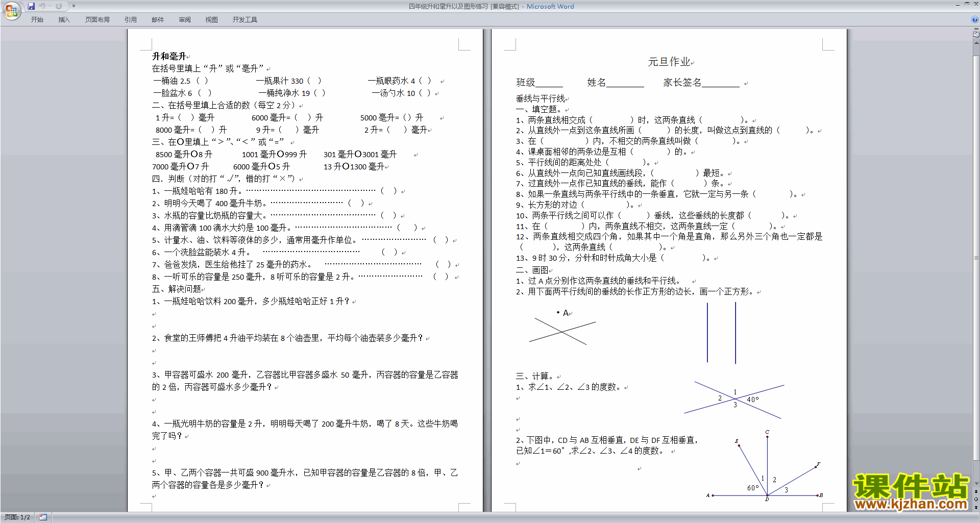Click the text 6000 毫升=（ ）升
Screen dimensions: 980x523
click(x=287, y=117)
